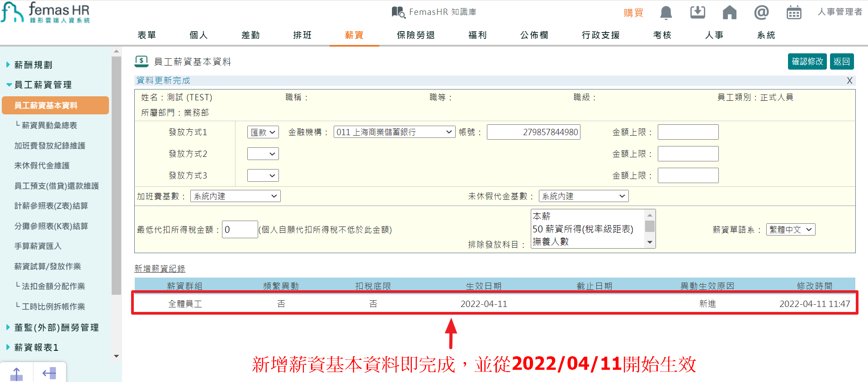Open the 系統 menu

pyautogui.click(x=766, y=35)
